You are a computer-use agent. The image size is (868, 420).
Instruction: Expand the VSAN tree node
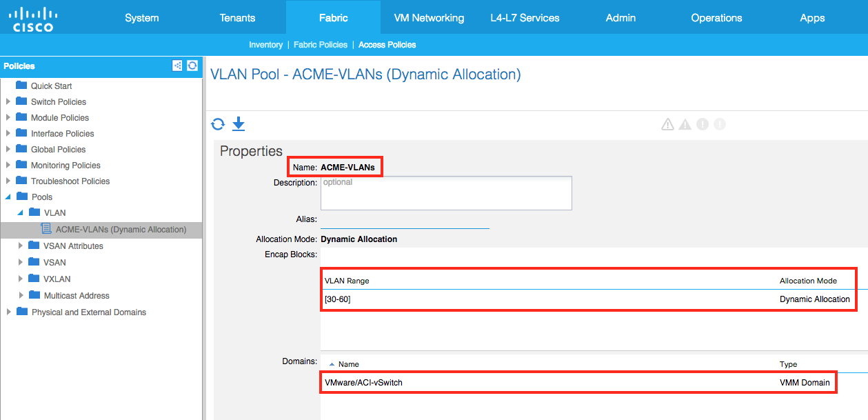pyautogui.click(x=21, y=262)
